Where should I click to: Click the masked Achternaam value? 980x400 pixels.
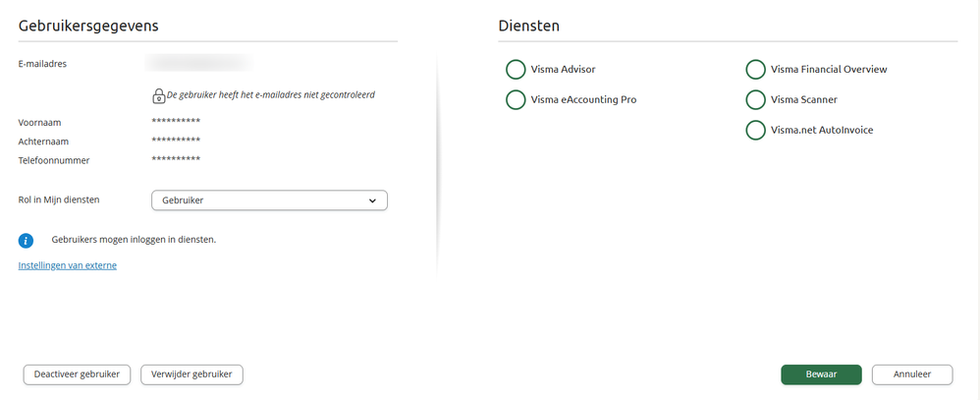click(x=177, y=141)
